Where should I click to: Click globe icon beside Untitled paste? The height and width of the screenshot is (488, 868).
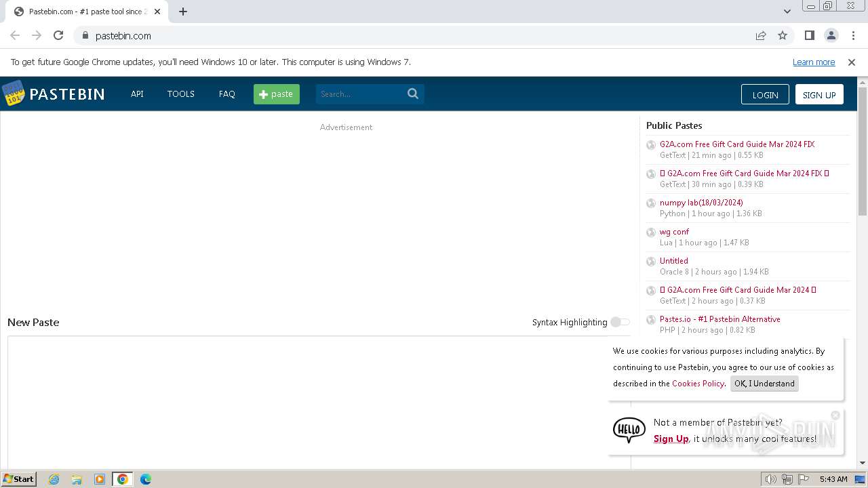(651, 262)
